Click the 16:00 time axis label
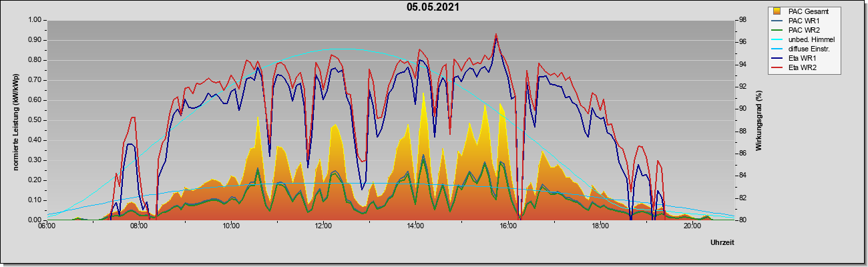Image resolution: width=868 pixels, height=267 pixels. (507, 226)
